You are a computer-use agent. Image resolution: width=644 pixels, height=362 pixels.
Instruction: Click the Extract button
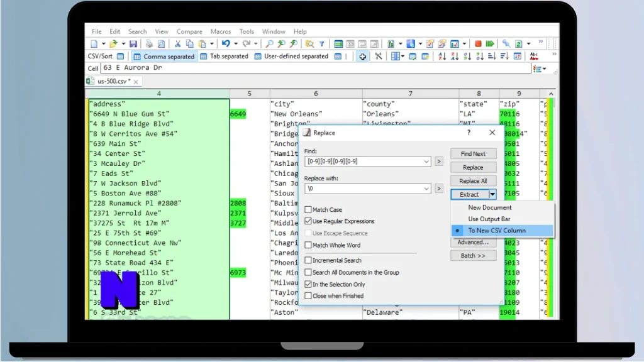pyautogui.click(x=469, y=195)
